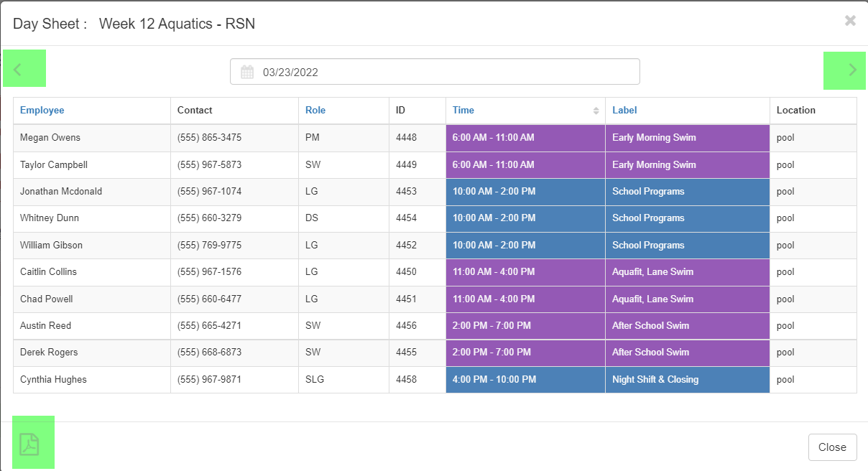Click phone number (555) 865-3475
The image size is (868, 471).
point(209,137)
